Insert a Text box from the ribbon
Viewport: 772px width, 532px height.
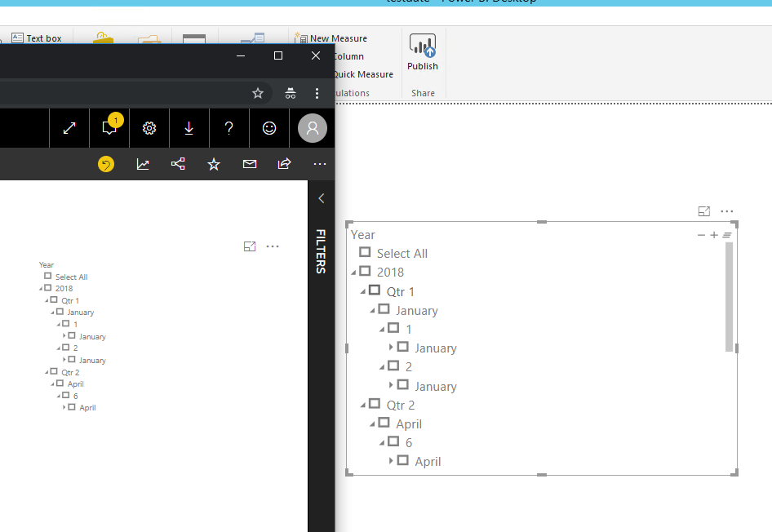click(37, 38)
